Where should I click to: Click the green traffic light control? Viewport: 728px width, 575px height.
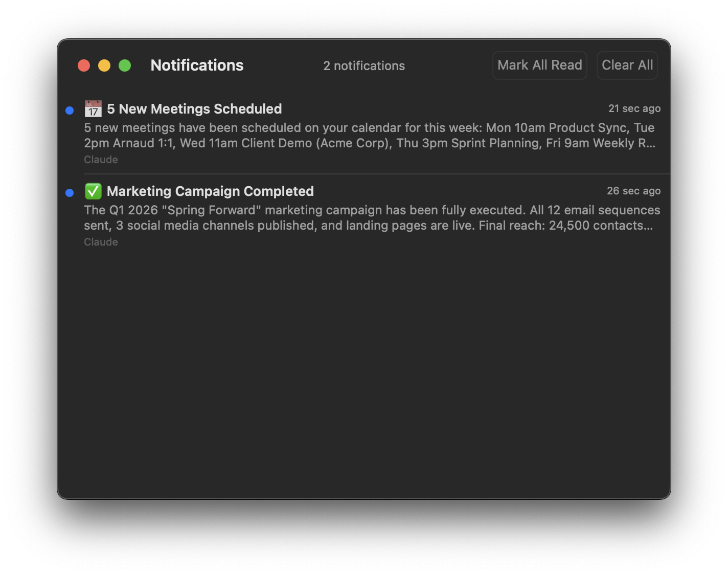[125, 65]
